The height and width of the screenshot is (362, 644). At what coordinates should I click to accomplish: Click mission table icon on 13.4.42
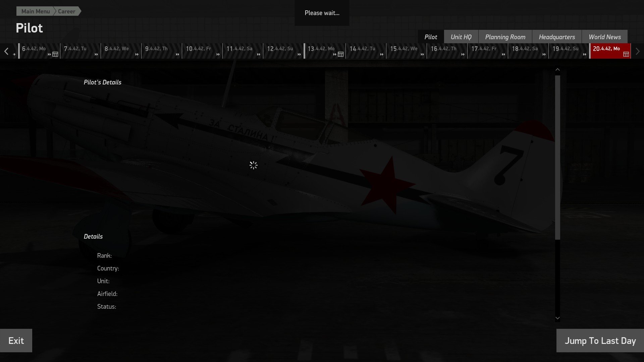click(341, 54)
